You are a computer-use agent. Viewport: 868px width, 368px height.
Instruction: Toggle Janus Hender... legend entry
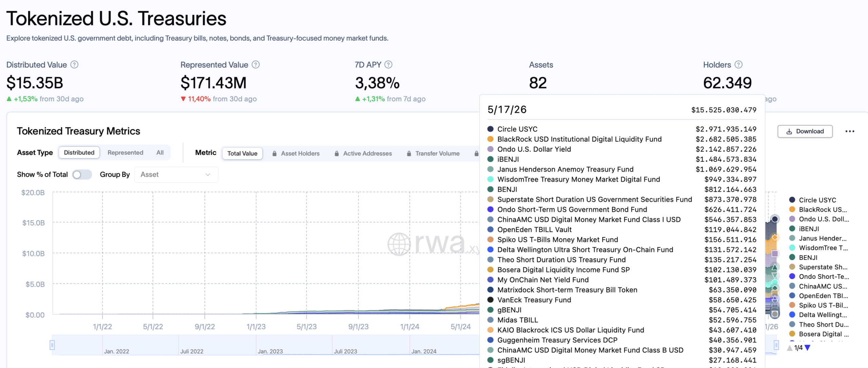point(818,238)
